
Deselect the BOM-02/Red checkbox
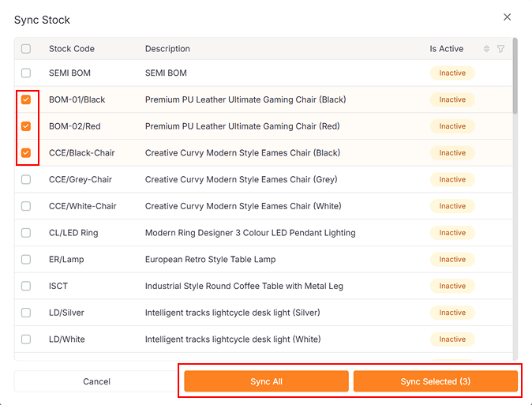point(26,126)
